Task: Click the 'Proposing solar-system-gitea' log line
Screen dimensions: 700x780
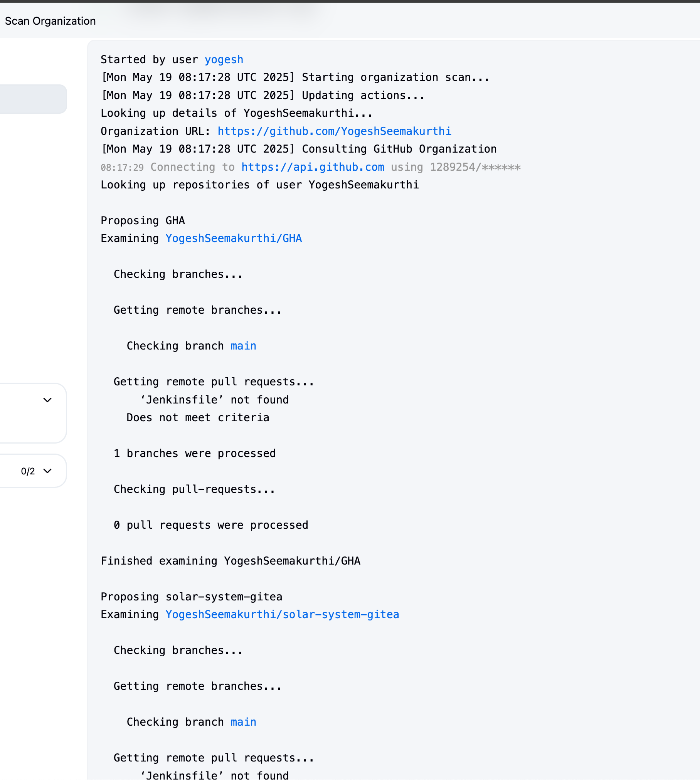Action: (x=191, y=597)
